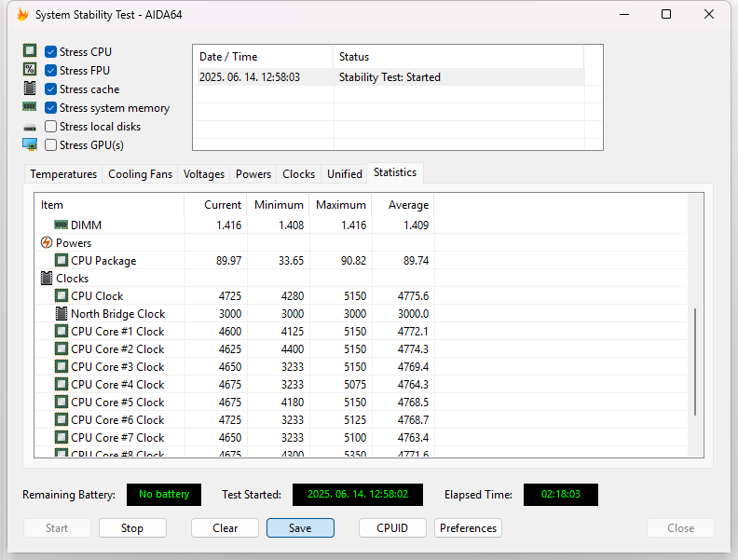Enable the Stress local disks checkbox
Viewport: 738px width, 560px height.
(51, 126)
